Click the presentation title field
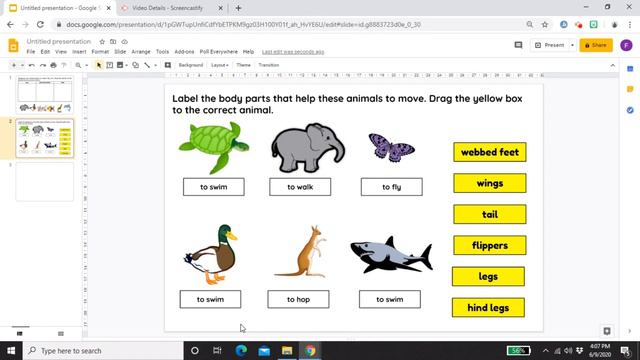This screenshot has height=360, width=640. point(59,42)
